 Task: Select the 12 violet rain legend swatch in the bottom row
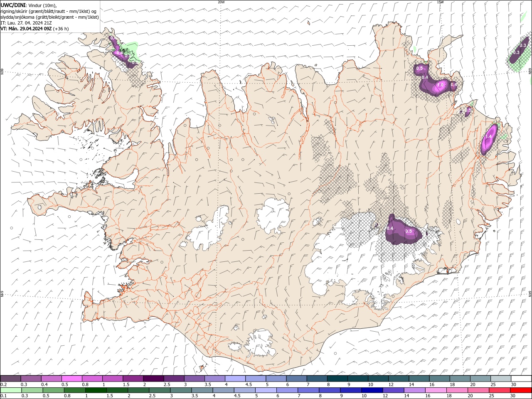393,390
